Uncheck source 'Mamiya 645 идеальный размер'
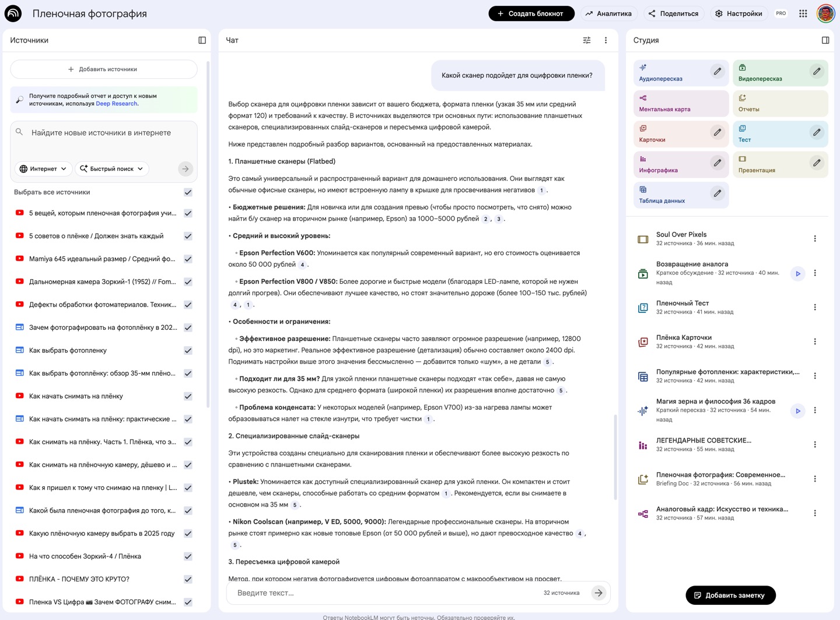The width and height of the screenshot is (840, 620). tap(188, 259)
